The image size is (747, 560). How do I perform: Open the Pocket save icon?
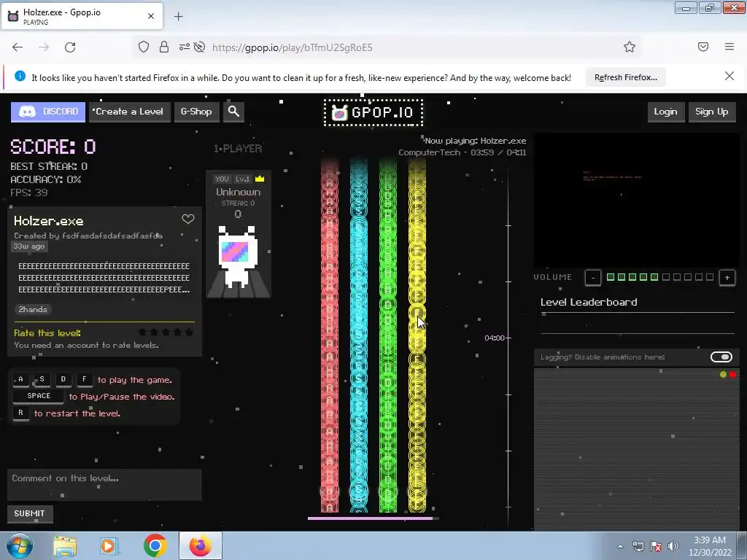(703, 47)
